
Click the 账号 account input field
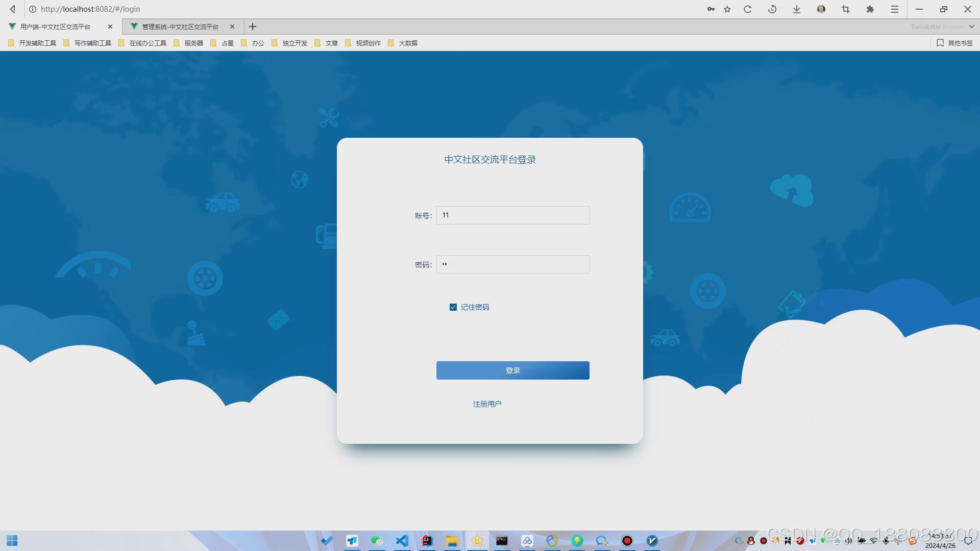coord(512,215)
